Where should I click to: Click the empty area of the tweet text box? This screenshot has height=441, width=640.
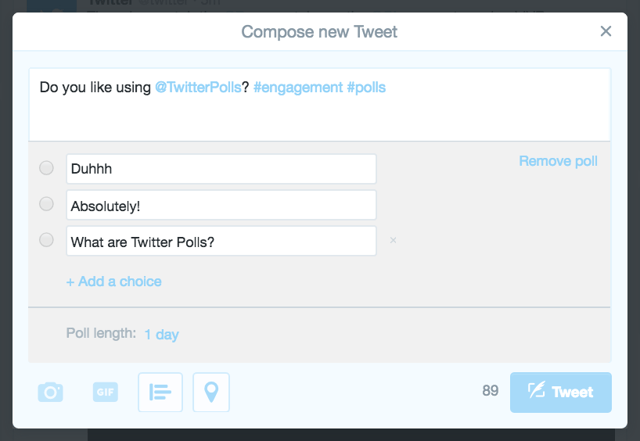[320, 120]
